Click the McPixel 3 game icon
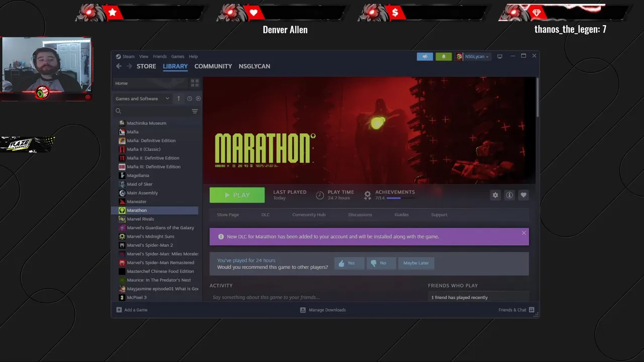The image size is (644, 362). pos(122,298)
